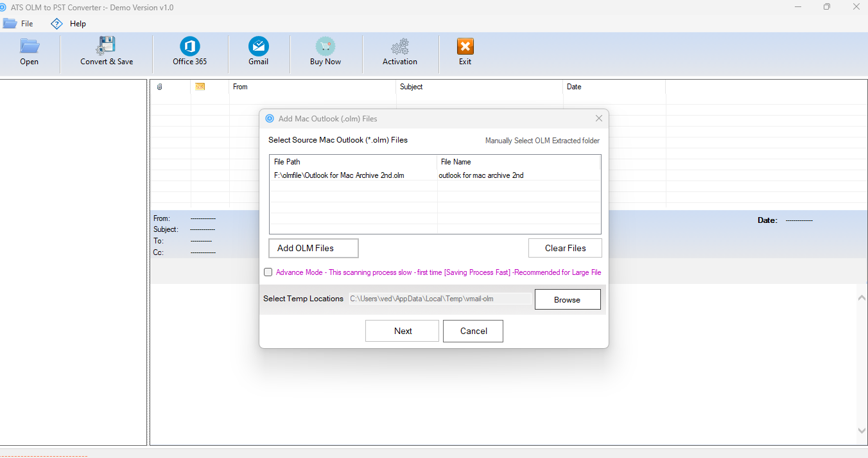This screenshot has height=458, width=868.
Task: Open the Help menu
Action: (69, 24)
